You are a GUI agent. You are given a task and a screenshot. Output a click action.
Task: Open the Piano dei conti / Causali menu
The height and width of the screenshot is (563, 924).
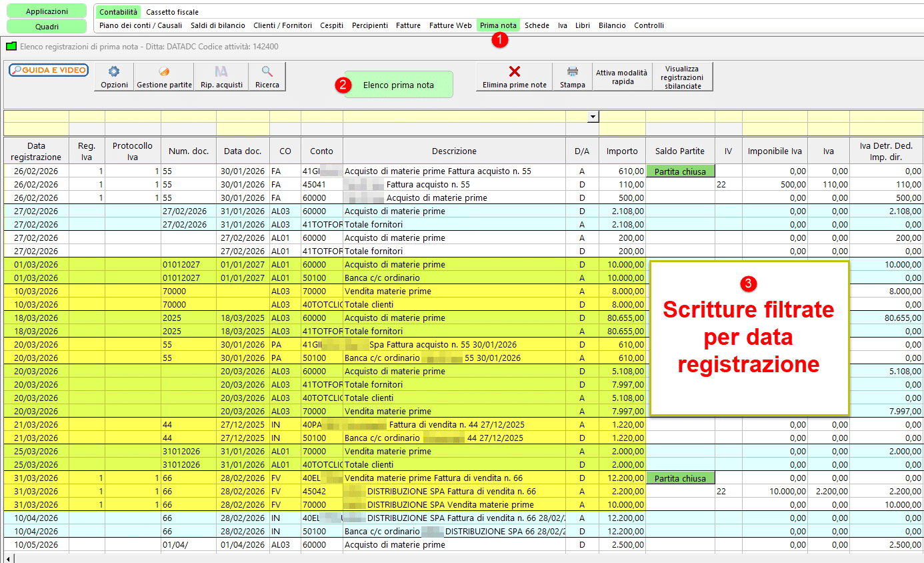point(141,25)
